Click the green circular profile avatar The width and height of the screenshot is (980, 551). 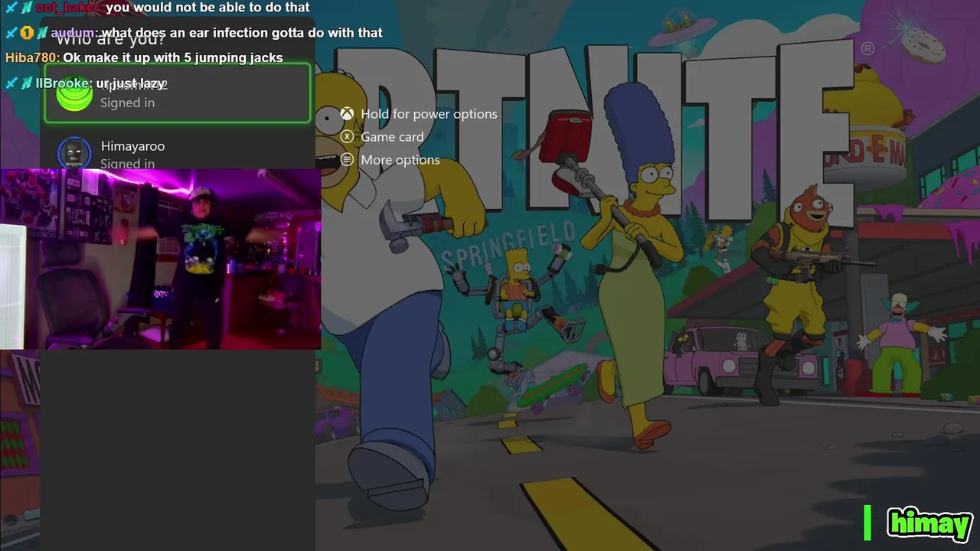pyautogui.click(x=74, y=94)
